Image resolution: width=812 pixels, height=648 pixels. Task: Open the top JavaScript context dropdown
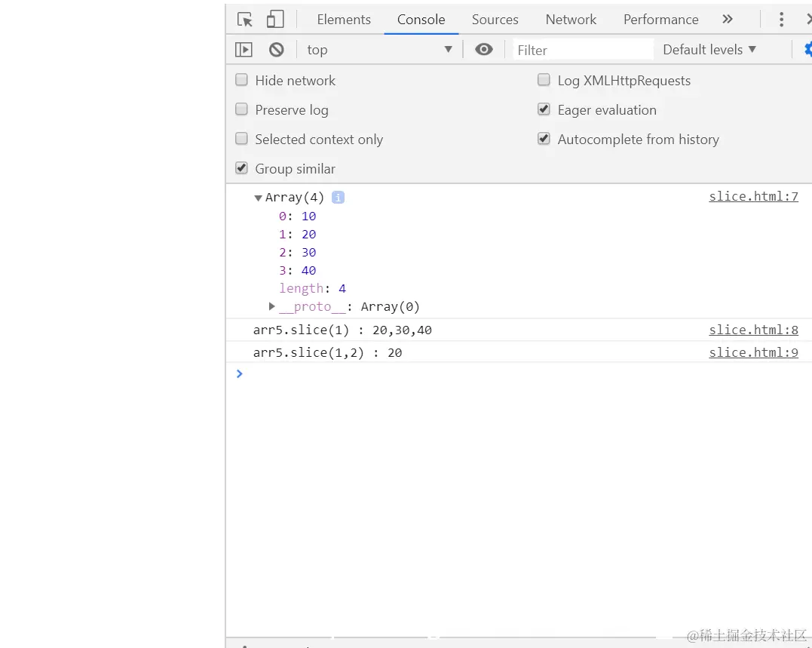pos(379,50)
